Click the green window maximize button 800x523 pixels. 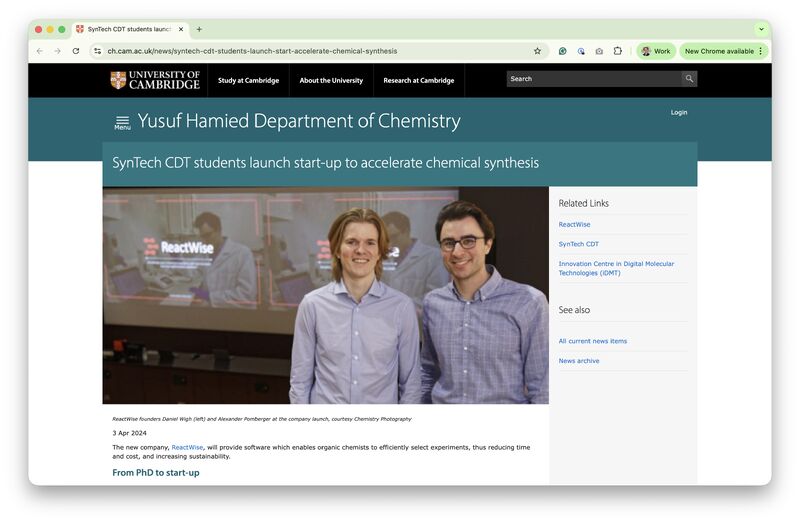[62, 29]
